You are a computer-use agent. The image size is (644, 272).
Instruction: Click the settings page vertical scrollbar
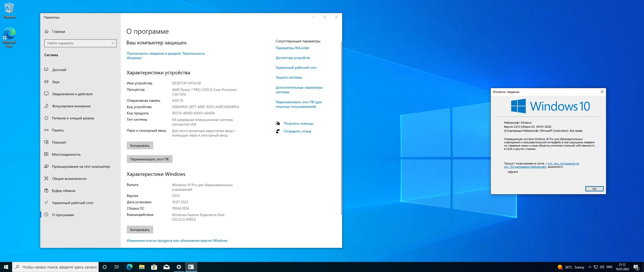pyautogui.click(x=341, y=126)
